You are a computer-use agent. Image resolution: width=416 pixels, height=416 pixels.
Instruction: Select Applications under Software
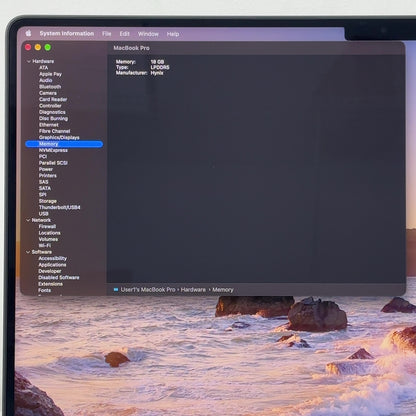click(52, 265)
